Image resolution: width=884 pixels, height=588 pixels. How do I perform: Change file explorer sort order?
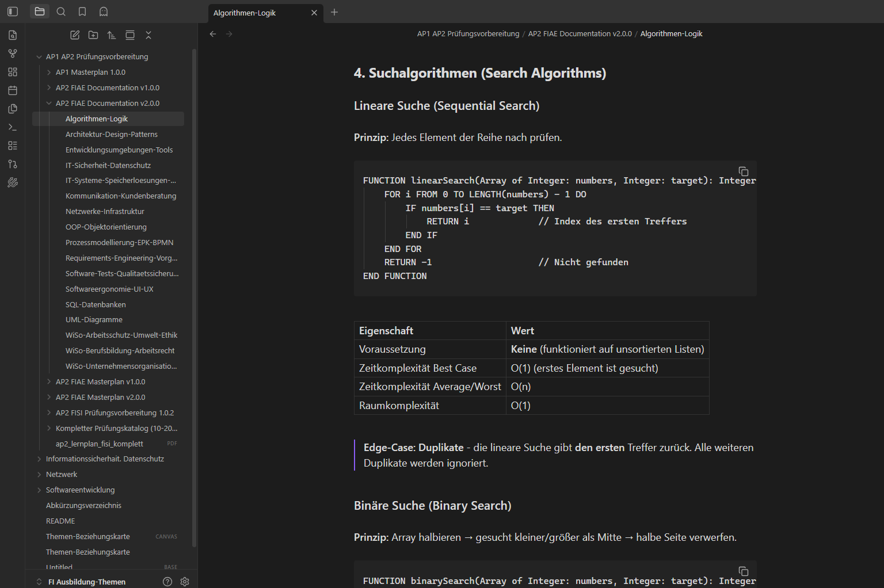pos(112,35)
